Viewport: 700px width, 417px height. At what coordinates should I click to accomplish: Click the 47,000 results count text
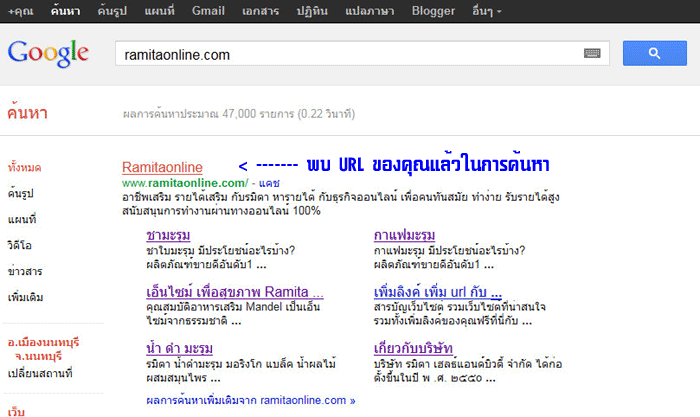tap(239, 114)
